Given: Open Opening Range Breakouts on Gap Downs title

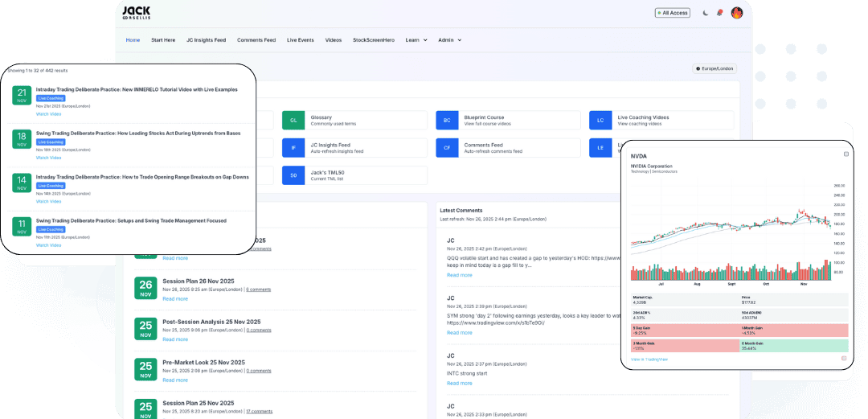Looking at the screenshot, I should [142, 177].
